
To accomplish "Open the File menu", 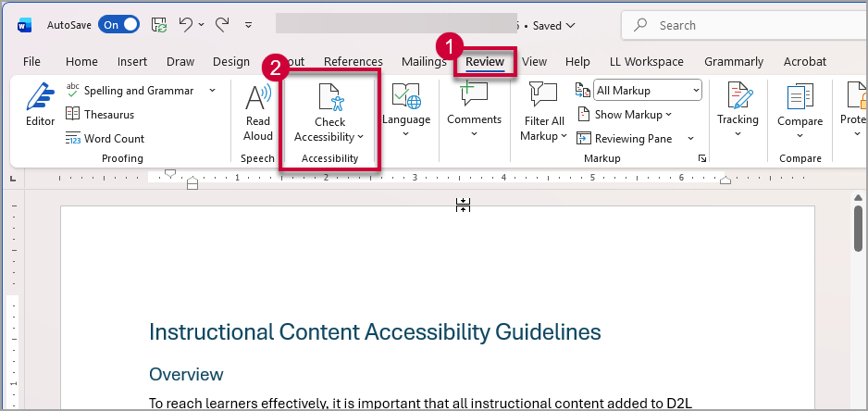I will tap(31, 61).
